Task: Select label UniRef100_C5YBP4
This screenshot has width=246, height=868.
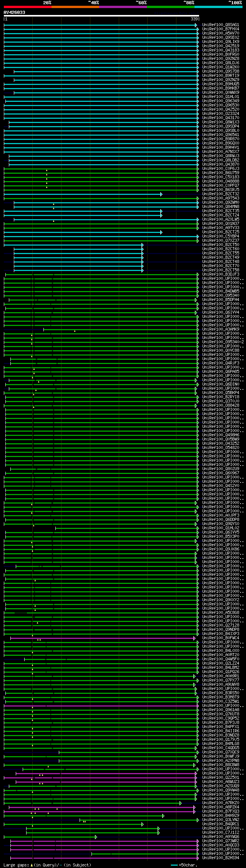Action: 221,236
